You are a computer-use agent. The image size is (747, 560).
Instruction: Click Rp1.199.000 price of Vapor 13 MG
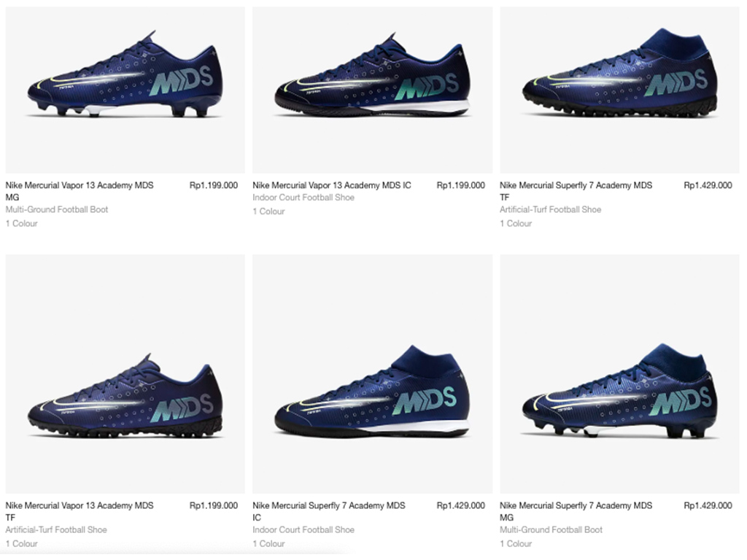coord(214,185)
